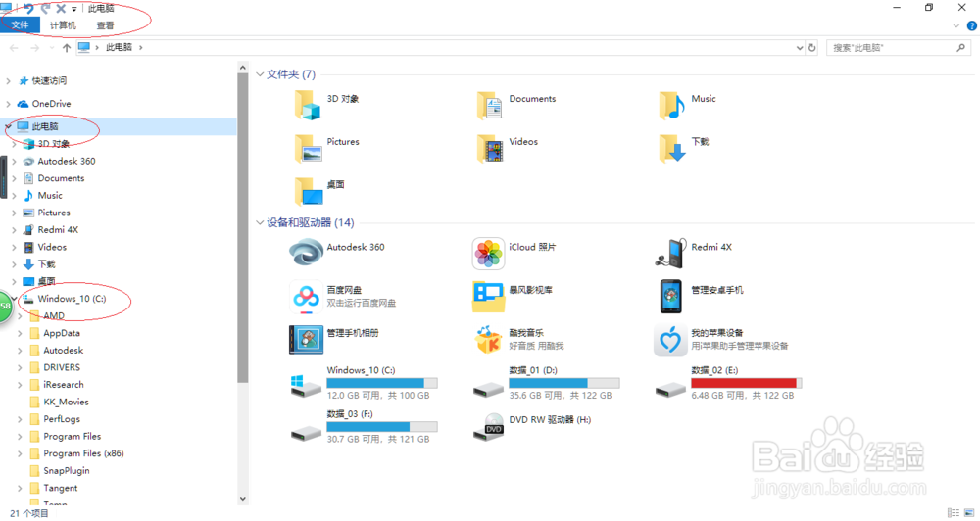Select the iCloud 照片 icon
Screen dimensions: 980x521
[x=488, y=253]
